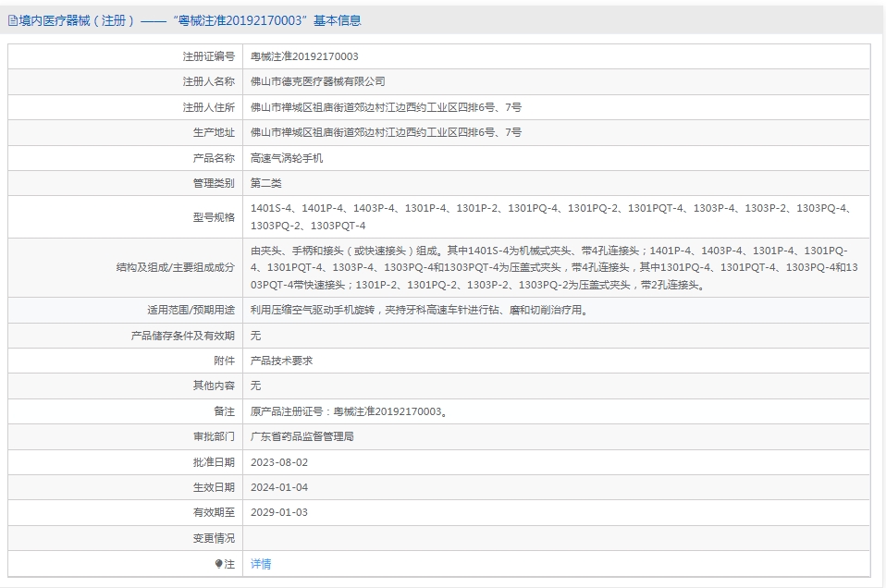Click the 产品储存条件及有效期 label
This screenshot has width=886, height=588.
(182, 336)
